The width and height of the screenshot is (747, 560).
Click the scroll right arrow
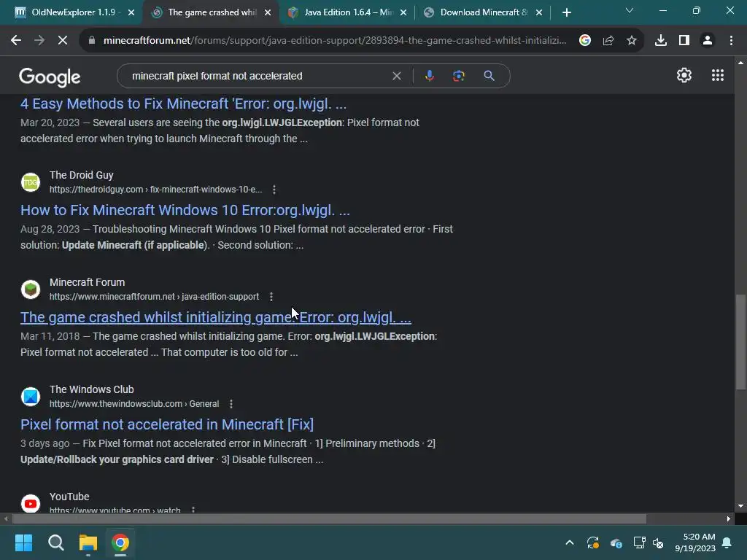[729, 518]
